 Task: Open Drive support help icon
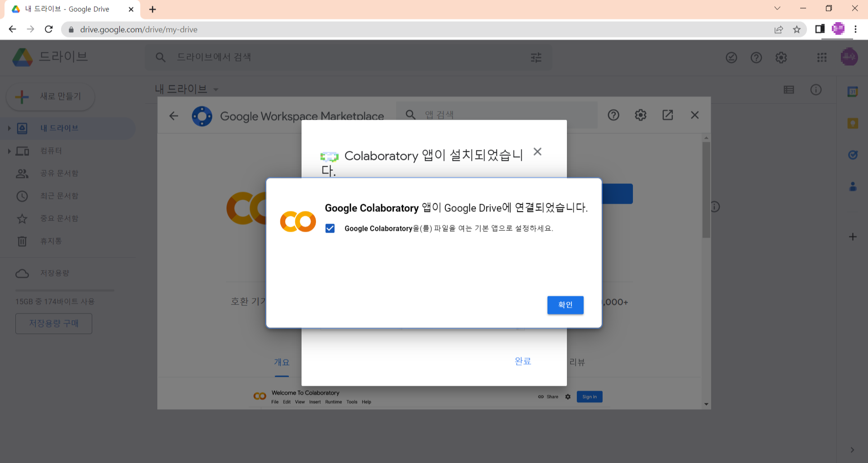point(756,57)
